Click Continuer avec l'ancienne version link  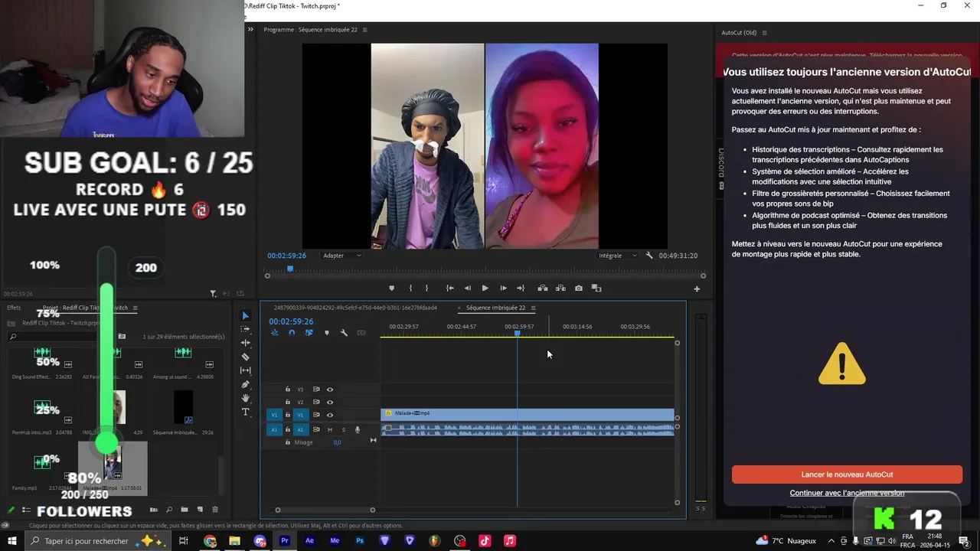847,493
